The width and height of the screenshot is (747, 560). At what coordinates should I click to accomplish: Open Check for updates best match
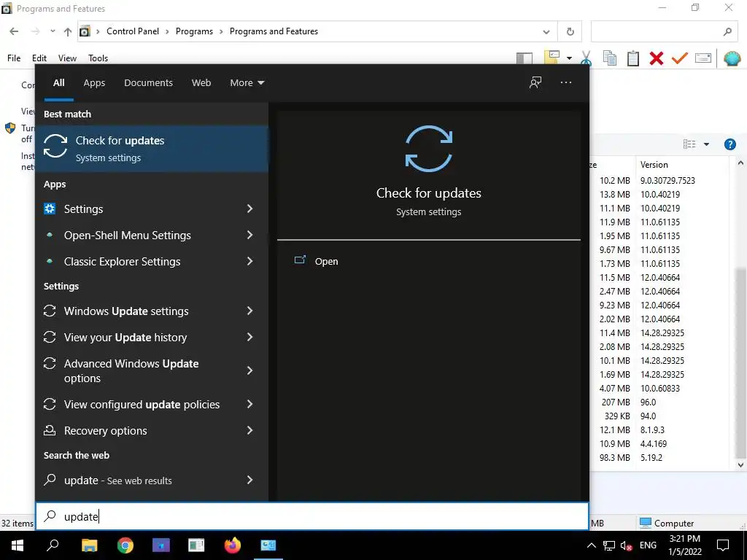[x=152, y=149]
